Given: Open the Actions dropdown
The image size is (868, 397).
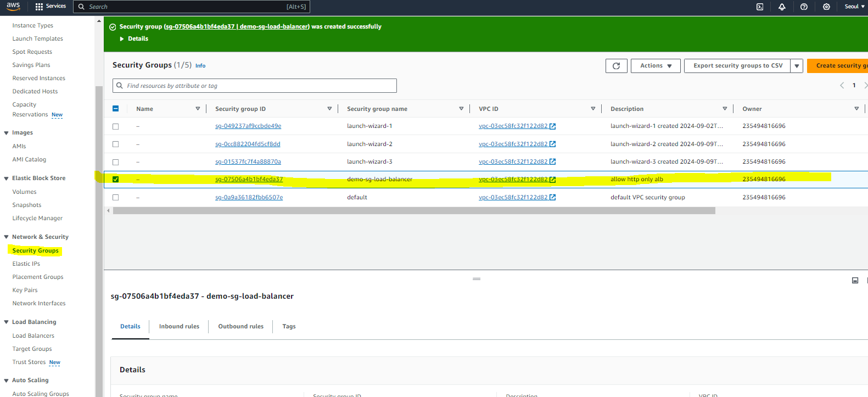Looking at the screenshot, I should (656, 66).
